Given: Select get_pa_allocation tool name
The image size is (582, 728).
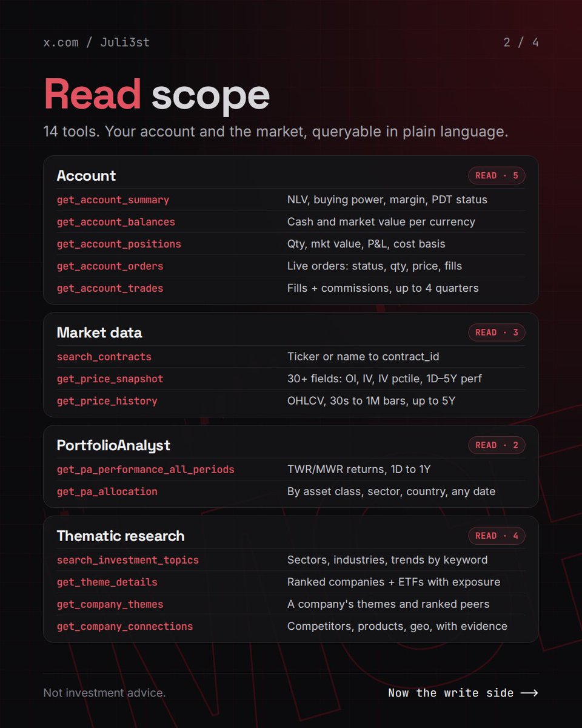Looking at the screenshot, I should tap(107, 491).
